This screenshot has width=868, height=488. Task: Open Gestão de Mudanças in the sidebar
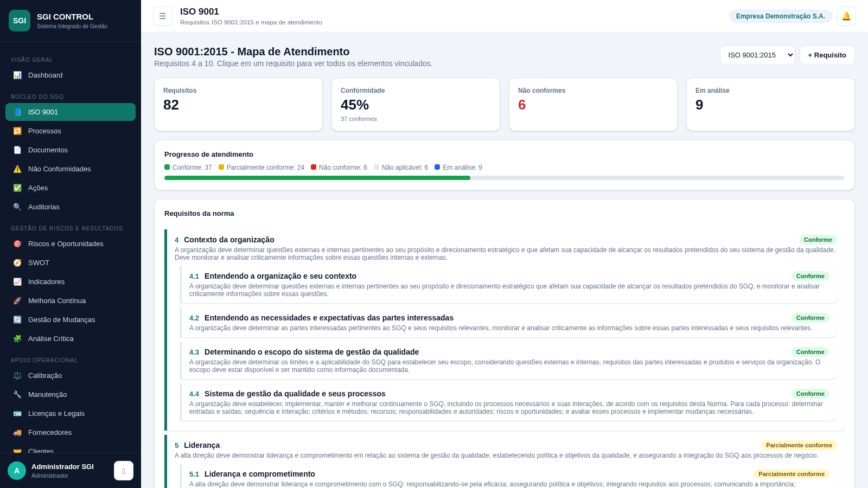[71, 320]
